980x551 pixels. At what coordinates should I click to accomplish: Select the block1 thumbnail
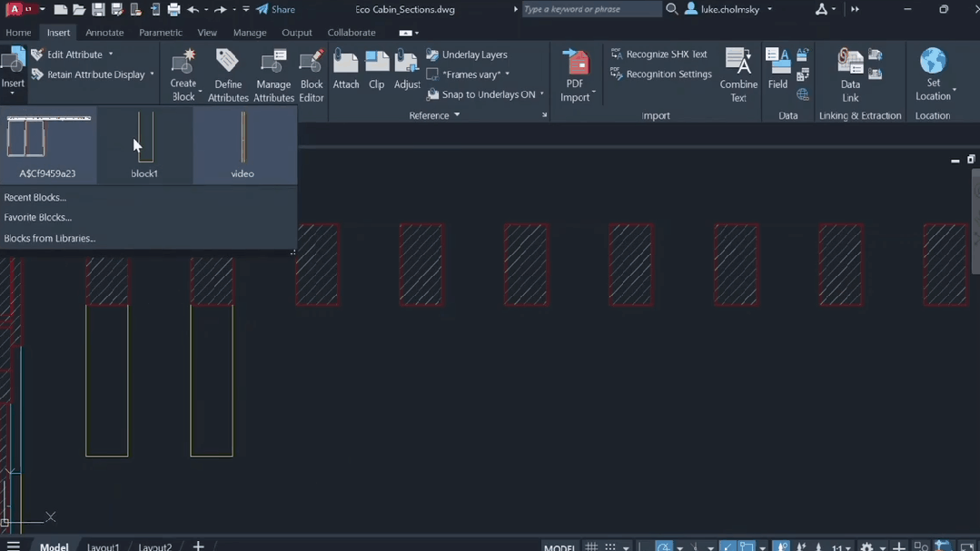click(144, 143)
